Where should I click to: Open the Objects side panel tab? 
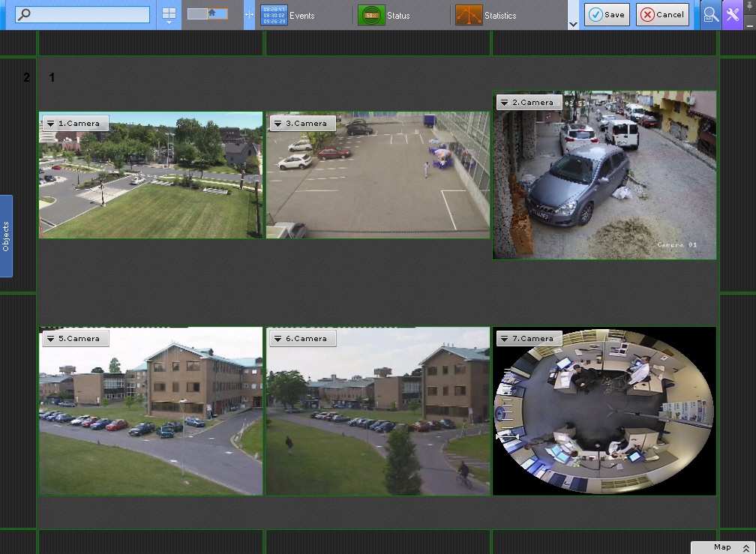click(6, 236)
